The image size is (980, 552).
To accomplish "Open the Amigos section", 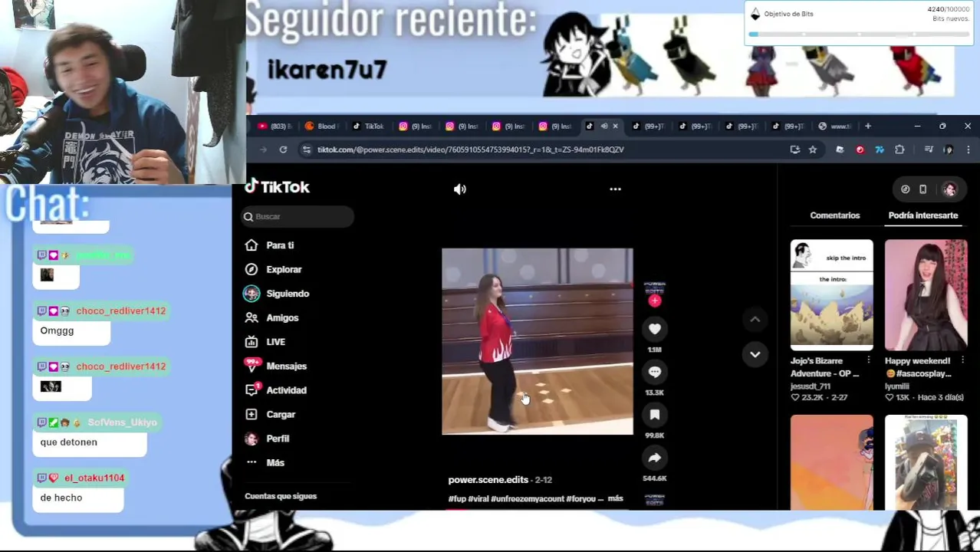I will pos(282,317).
